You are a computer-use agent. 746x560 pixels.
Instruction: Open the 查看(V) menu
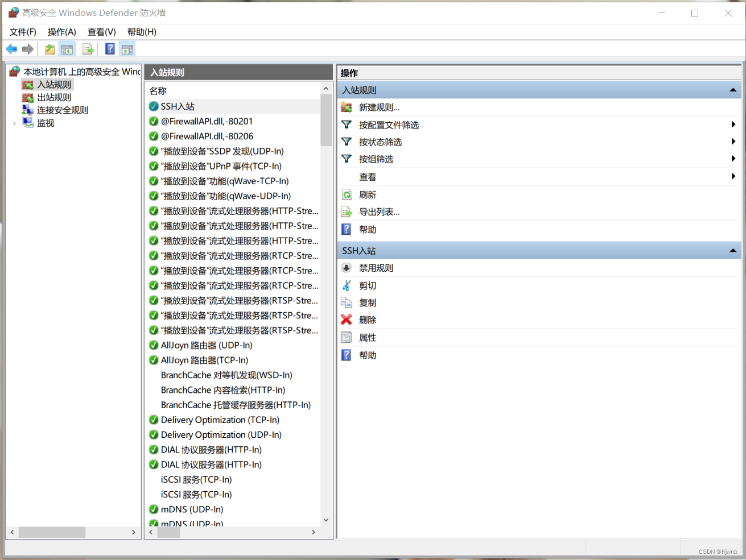[x=102, y=32]
